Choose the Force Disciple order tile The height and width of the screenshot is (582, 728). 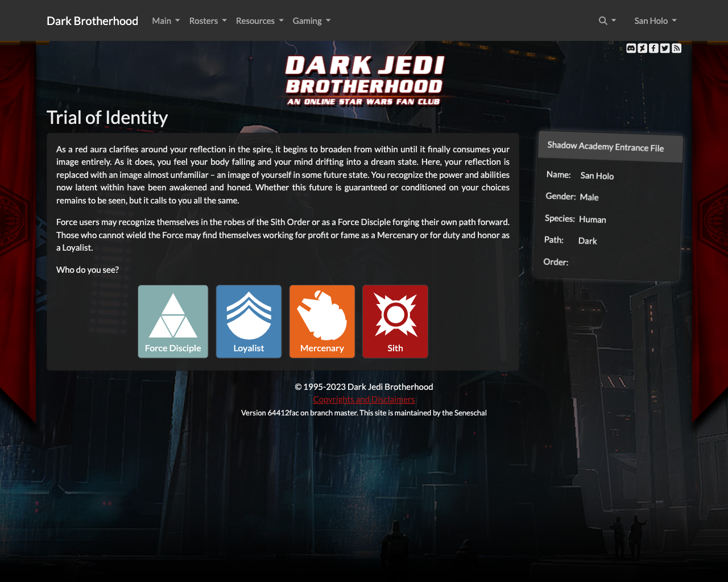[x=173, y=322]
